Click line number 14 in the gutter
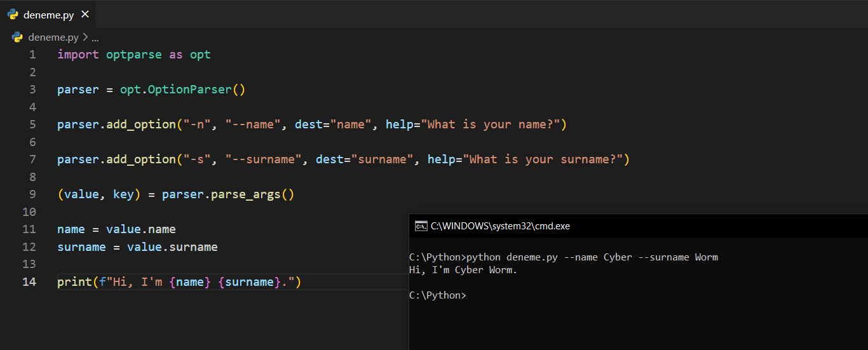Image resolution: width=868 pixels, height=350 pixels. click(29, 281)
